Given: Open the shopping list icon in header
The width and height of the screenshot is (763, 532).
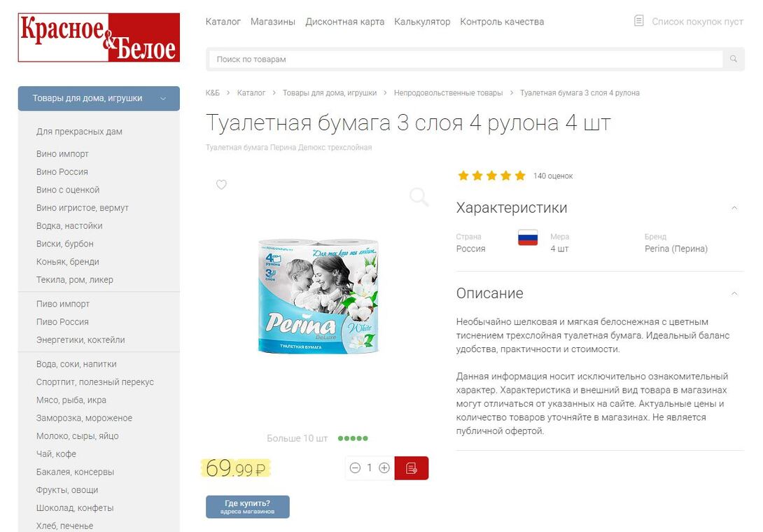Looking at the screenshot, I should coord(639,21).
